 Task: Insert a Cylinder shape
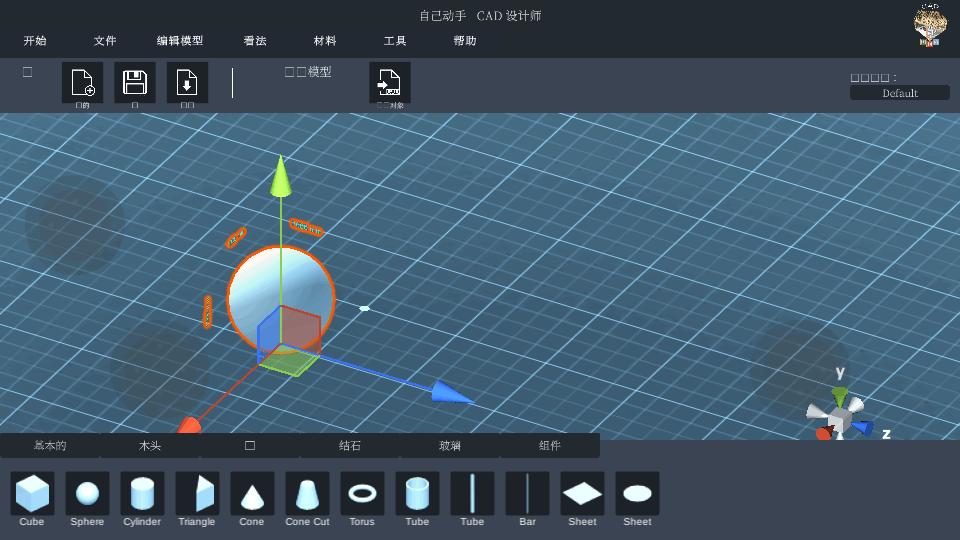[x=142, y=494]
